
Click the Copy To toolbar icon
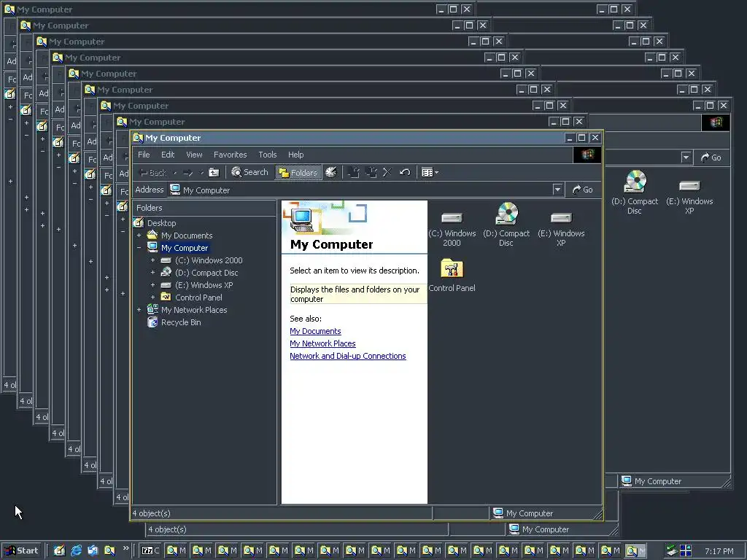tap(371, 172)
